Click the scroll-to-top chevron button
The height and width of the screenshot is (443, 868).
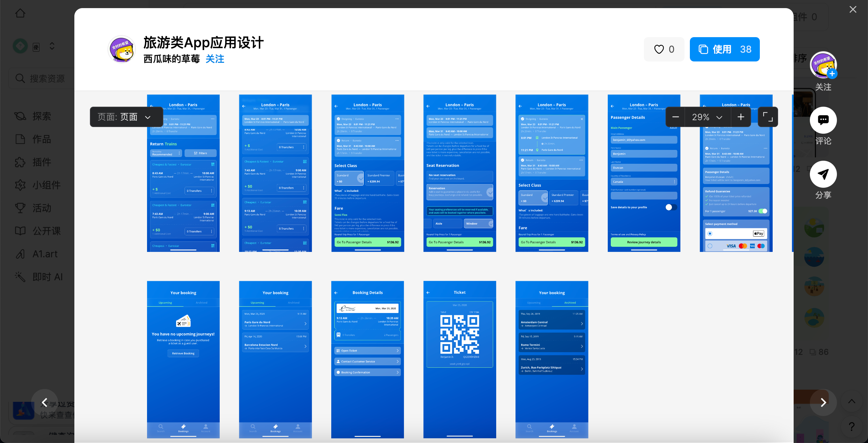pyautogui.click(x=851, y=401)
